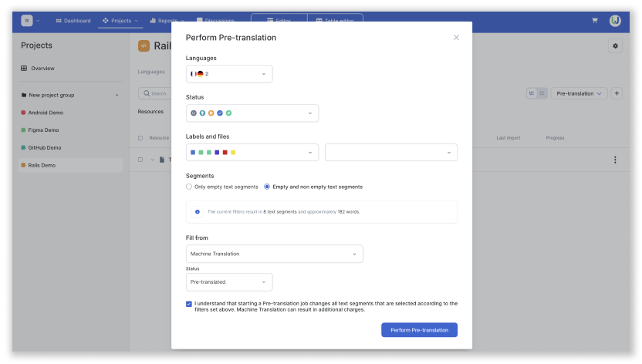Viewport: 642px width, 364px height.
Task: Click the yellow label swatch
Action: point(233,153)
